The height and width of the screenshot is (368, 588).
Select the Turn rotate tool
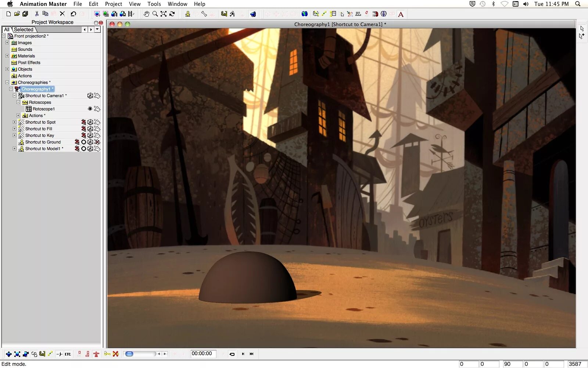(172, 14)
